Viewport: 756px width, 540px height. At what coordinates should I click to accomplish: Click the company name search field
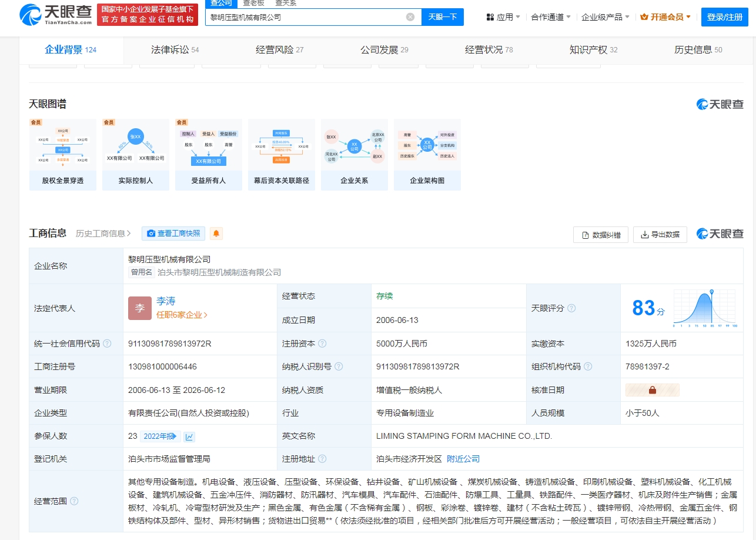[x=306, y=17]
